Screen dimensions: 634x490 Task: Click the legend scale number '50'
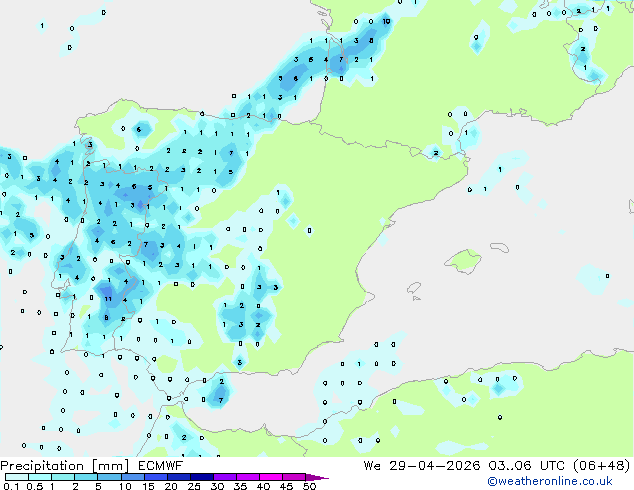point(309,486)
